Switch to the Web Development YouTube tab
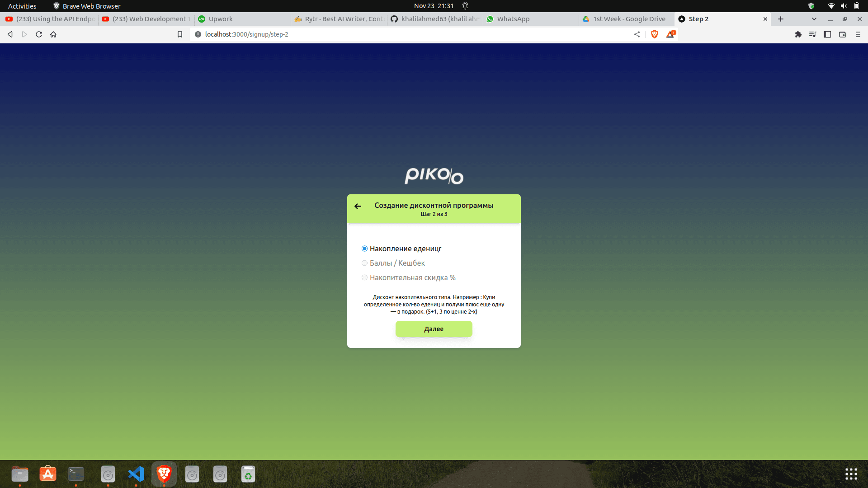This screenshot has width=868, height=488. (146, 19)
